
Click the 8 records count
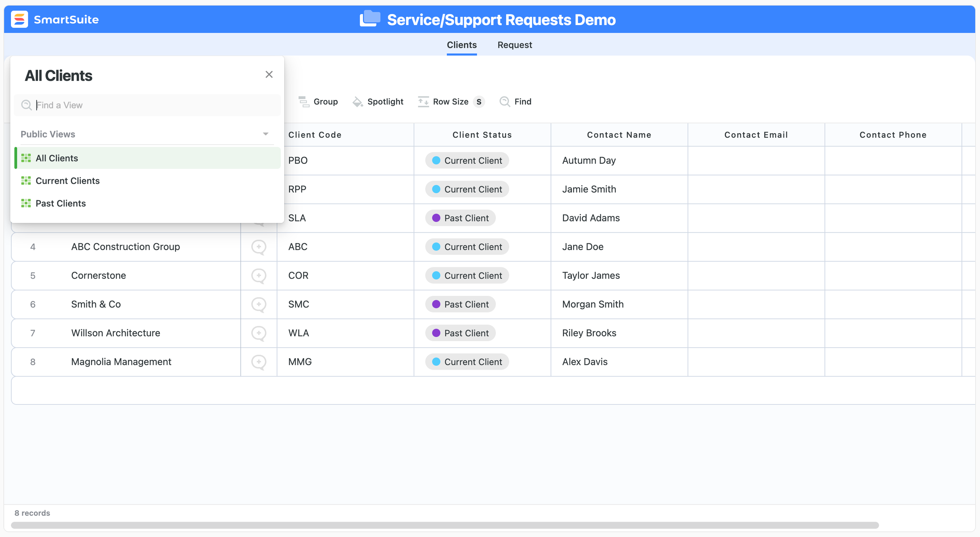[32, 513]
